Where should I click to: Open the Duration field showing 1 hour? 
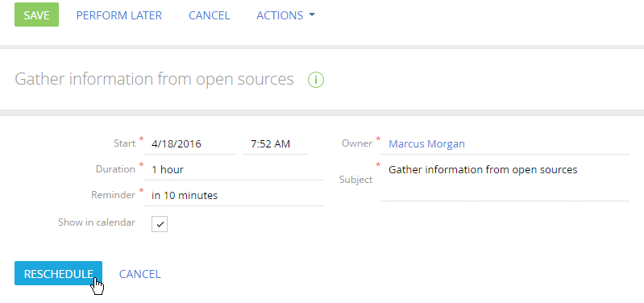(233, 169)
